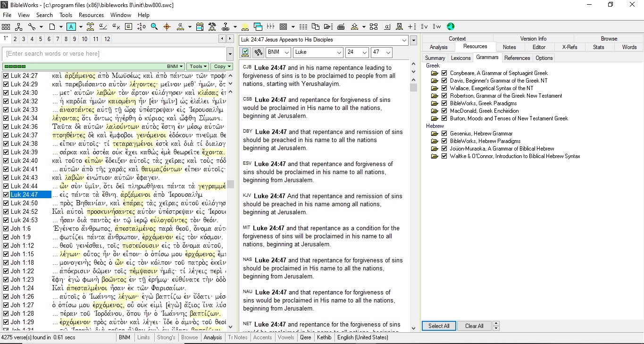Open the BNM dropdown in results header bar
This screenshot has width=644, height=344.
click(176, 67)
